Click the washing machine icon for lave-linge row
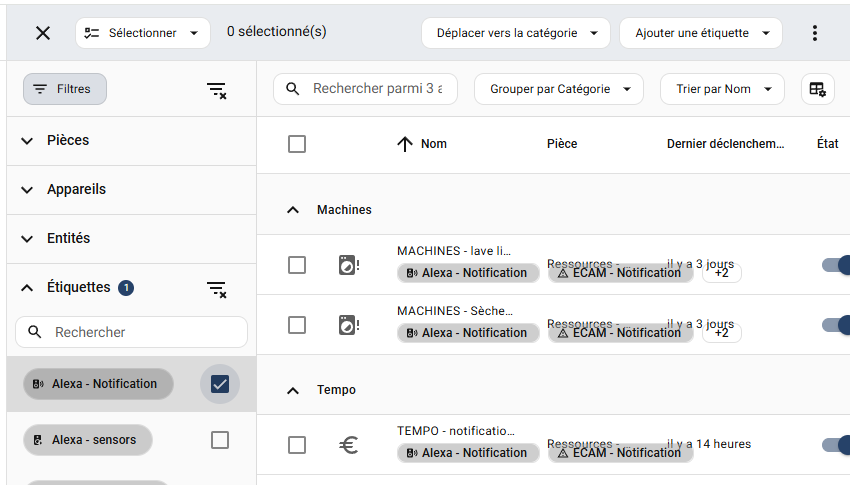Screen dimensions: 850x485 348,265
